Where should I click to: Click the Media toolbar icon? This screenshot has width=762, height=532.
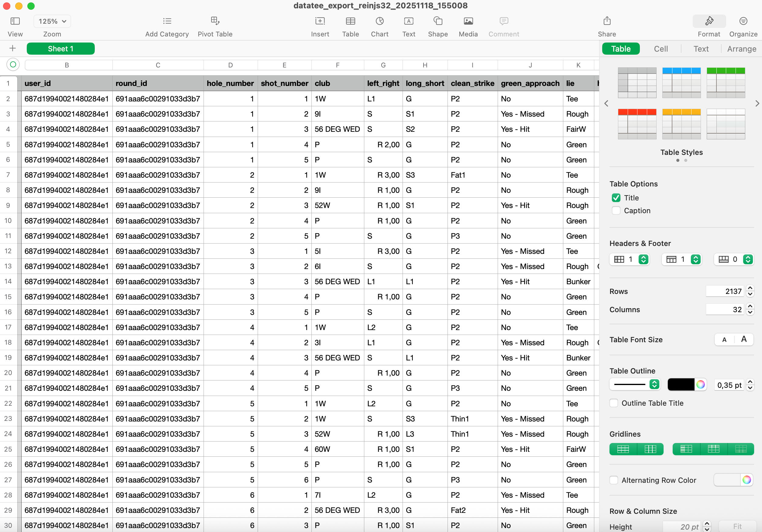click(x=468, y=21)
